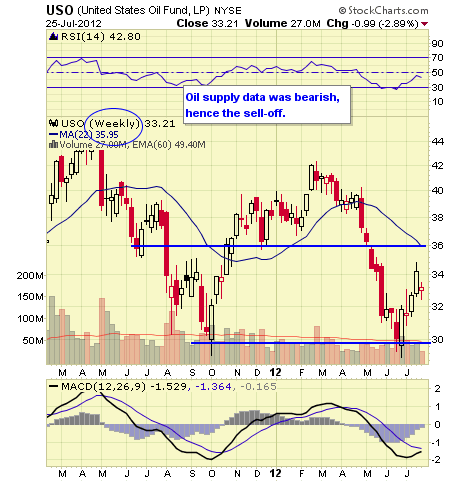The height and width of the screenshot is (482, 460).
Task: Click the '44' price axis label
Action: tap(437, 142)
